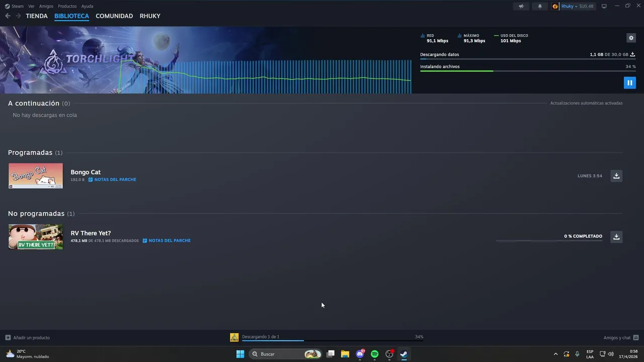Open Discord from taskbar
This screenshot has width=644, height=362.
pyautogui.click(x=360, y=354)
